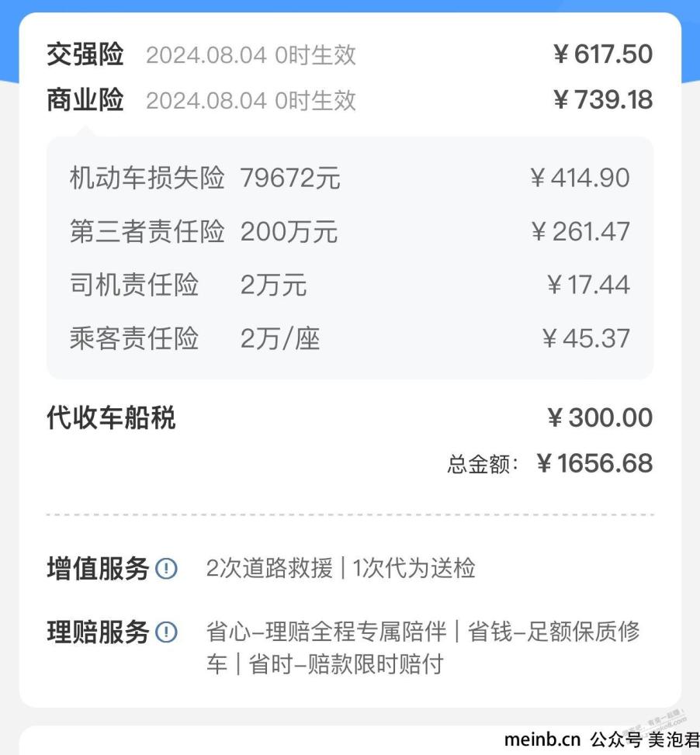Open the 司机责任险 2万元 row
The image size is (700, 755).
(350, 284)
